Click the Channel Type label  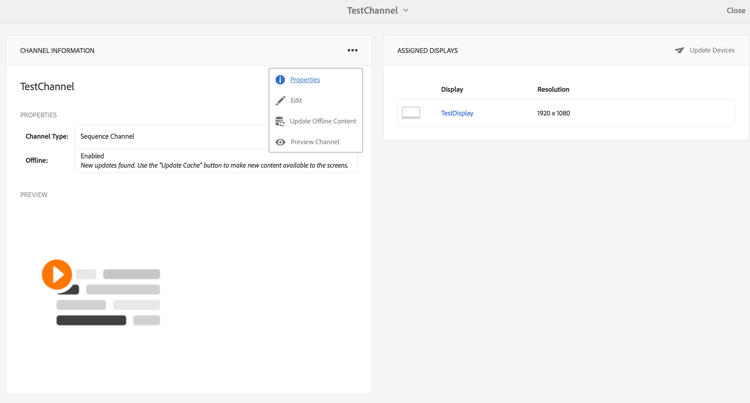coord(47,136)
